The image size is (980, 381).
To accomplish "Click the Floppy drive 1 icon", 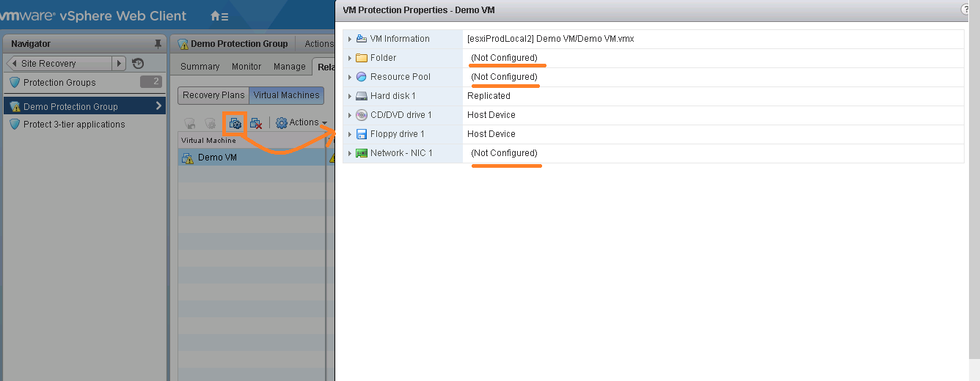I will click(361, 134).
